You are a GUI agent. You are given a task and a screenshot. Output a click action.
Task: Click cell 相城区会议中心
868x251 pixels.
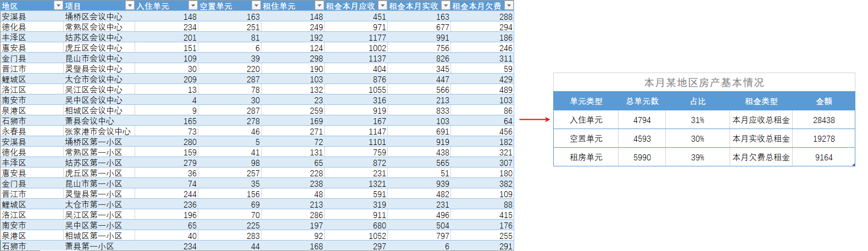pyautogui.click(x=99, y=110)
